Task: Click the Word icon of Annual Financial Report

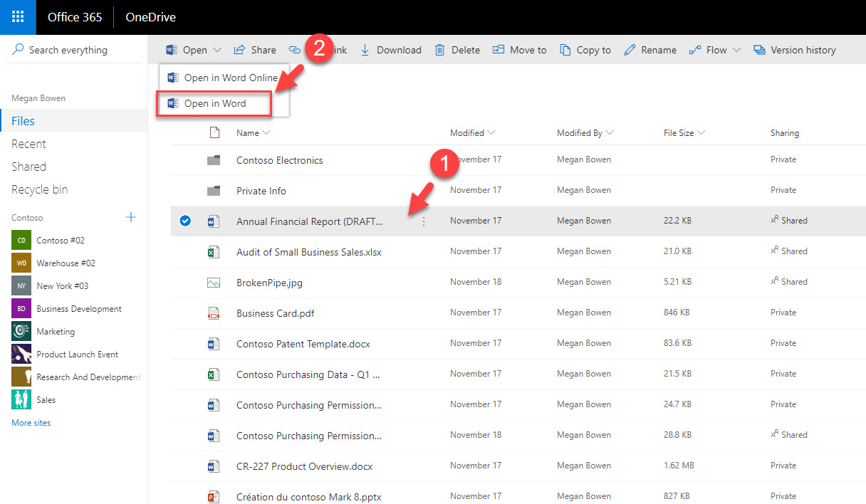Action: pos(213,221)
